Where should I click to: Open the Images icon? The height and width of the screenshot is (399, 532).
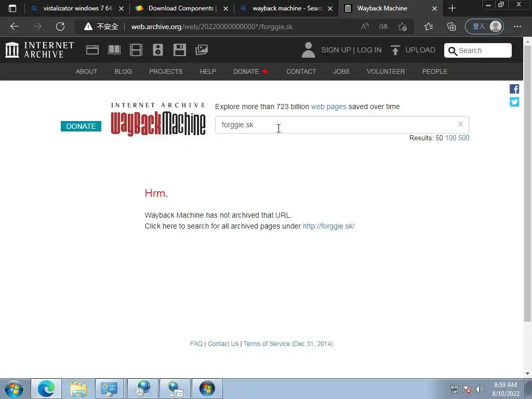(202, 50)
